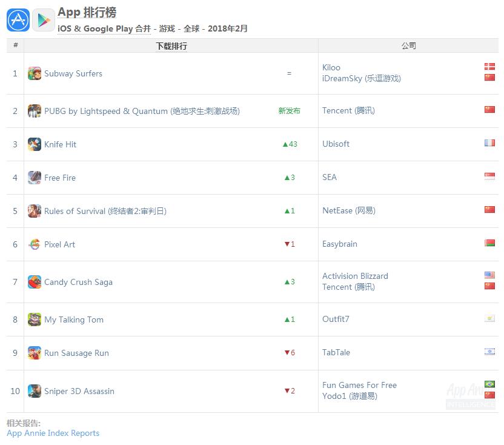Click the Google Play store icon
Screen dimensions: 504x445
tap(44, 20)
